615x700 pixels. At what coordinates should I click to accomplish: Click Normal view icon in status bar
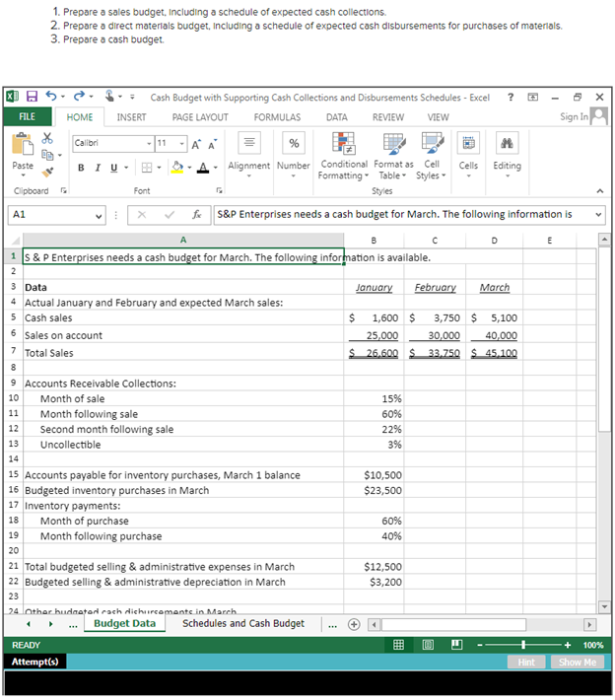(x=398, y=645)
